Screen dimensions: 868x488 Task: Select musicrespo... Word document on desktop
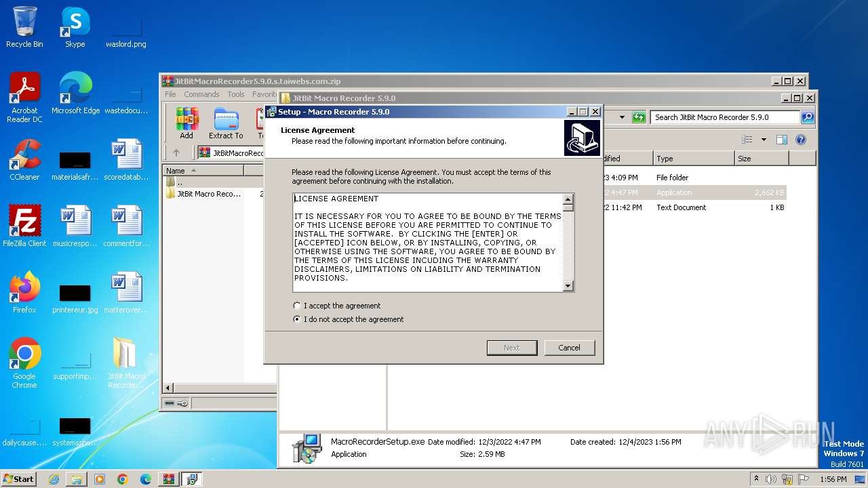coord(75,226)
